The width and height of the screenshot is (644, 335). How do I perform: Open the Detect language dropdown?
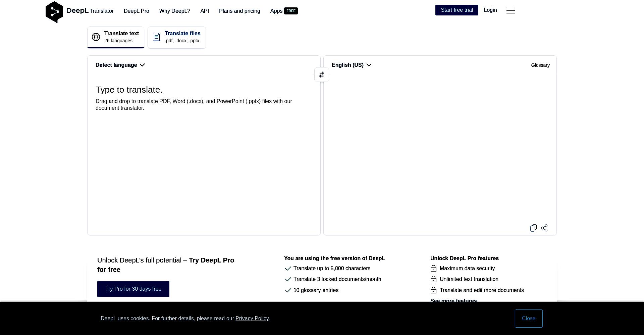point(120,65)
